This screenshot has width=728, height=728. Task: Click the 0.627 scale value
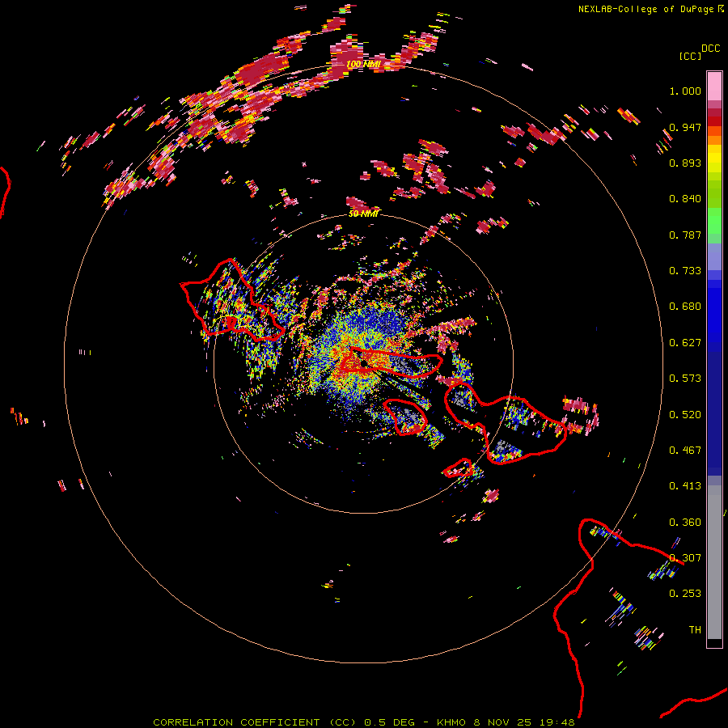(x=685, y=343)
